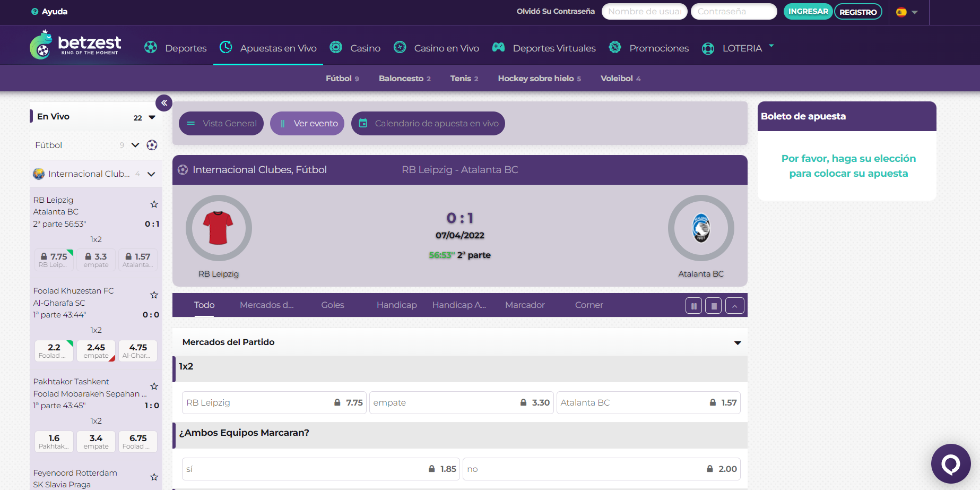Collapse all markets with the up-chevron button
This screenshot has height=490, width=980.
tap(734, 306)
